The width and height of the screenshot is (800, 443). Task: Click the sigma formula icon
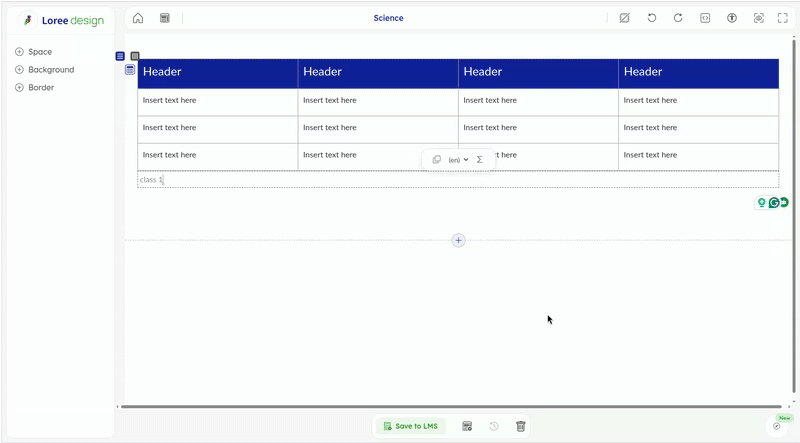click(480, 160)
